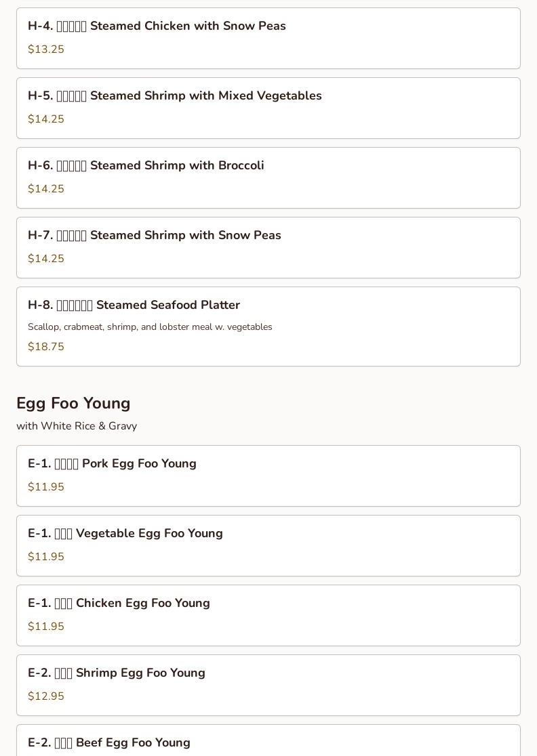Image resolution: width=537 pixels, height=756 pixels.
Task: Click price of Steamed Shrimp with Broccoli
Action: 46,189
